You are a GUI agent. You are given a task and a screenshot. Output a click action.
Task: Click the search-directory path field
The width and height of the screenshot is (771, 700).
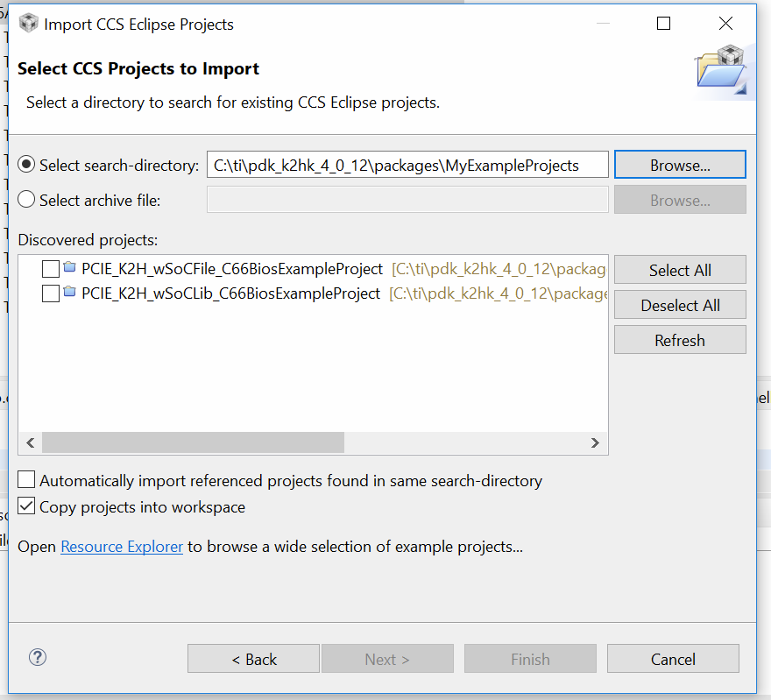[407, 165]
